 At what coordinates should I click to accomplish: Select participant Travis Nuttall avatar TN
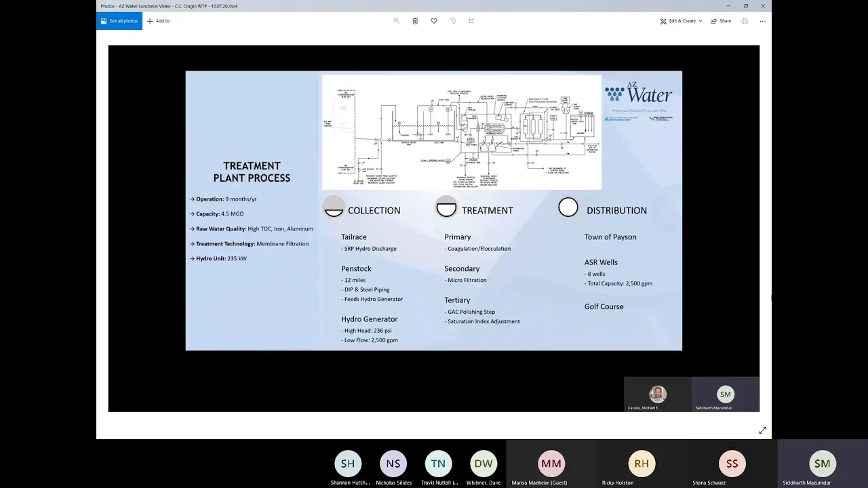tap(438, 464)
